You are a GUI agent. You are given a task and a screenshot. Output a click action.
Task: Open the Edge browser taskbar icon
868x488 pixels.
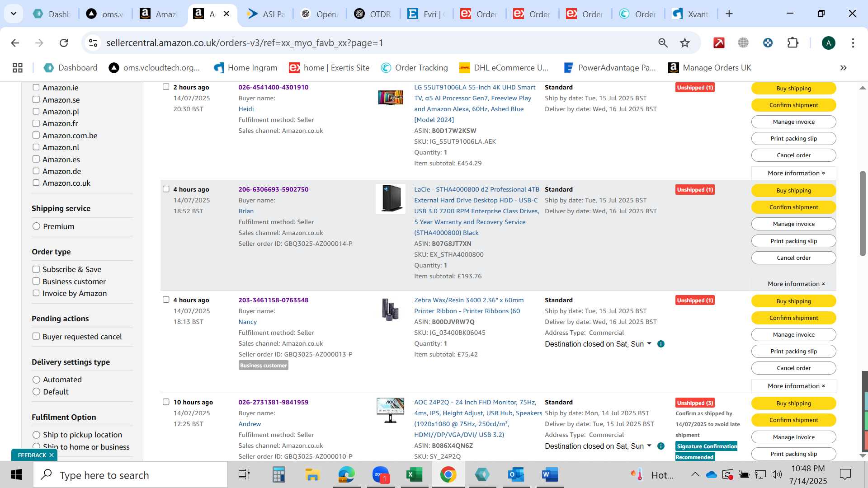point(346,475)
